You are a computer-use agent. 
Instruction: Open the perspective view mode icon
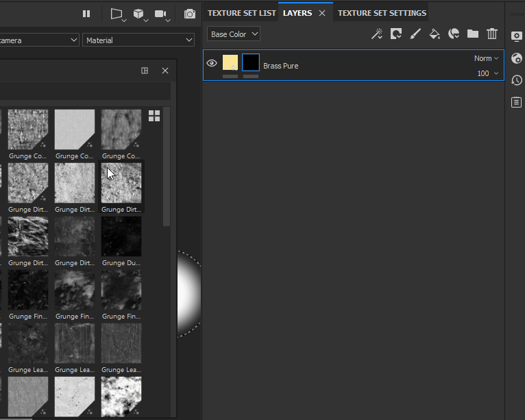(x=116, y=14)
